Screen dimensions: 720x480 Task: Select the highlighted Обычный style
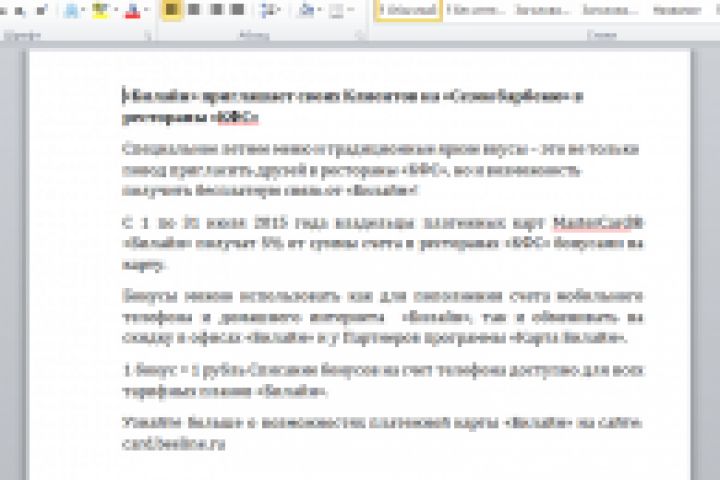coord(408,10)
